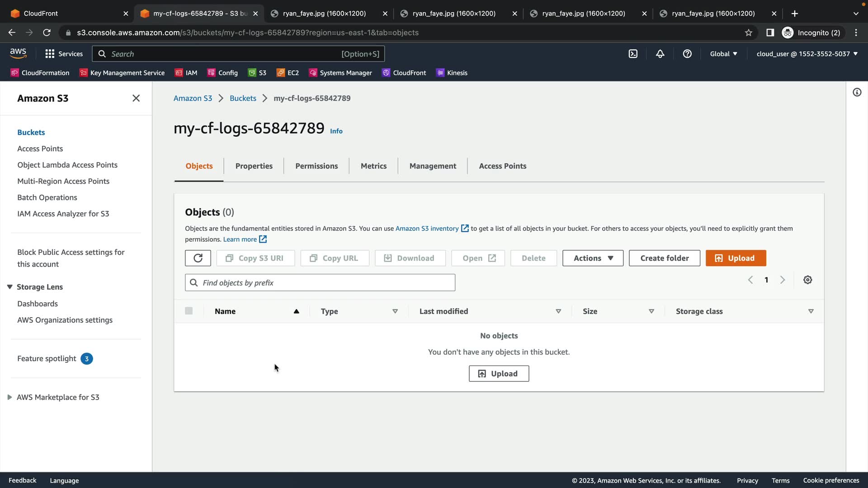This screenshot has height=488, width=868.
Task: Close the Amazon S3 side panel
Action: (136, 98)
